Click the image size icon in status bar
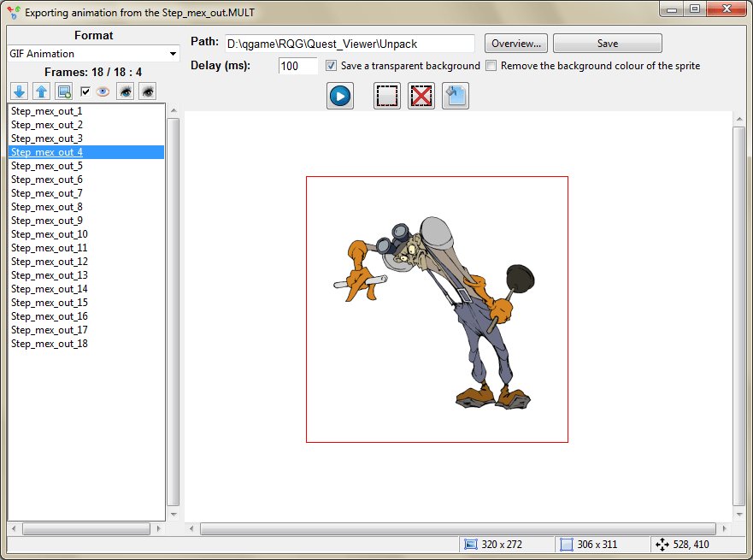753x560 pixels. point(471,545)
